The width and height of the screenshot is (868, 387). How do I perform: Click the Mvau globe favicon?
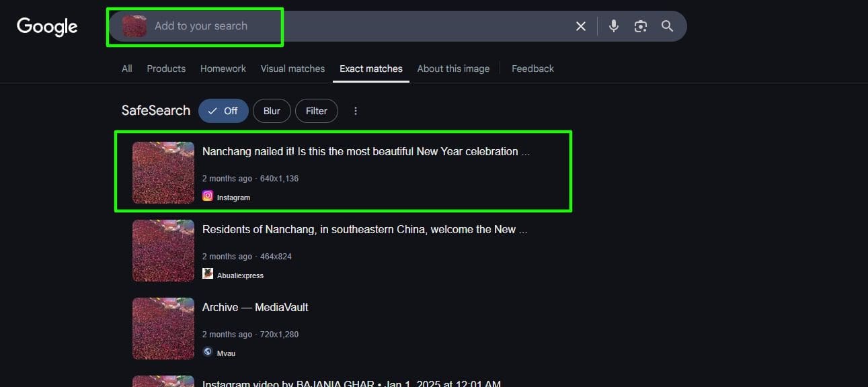click(x=208, y=352)
